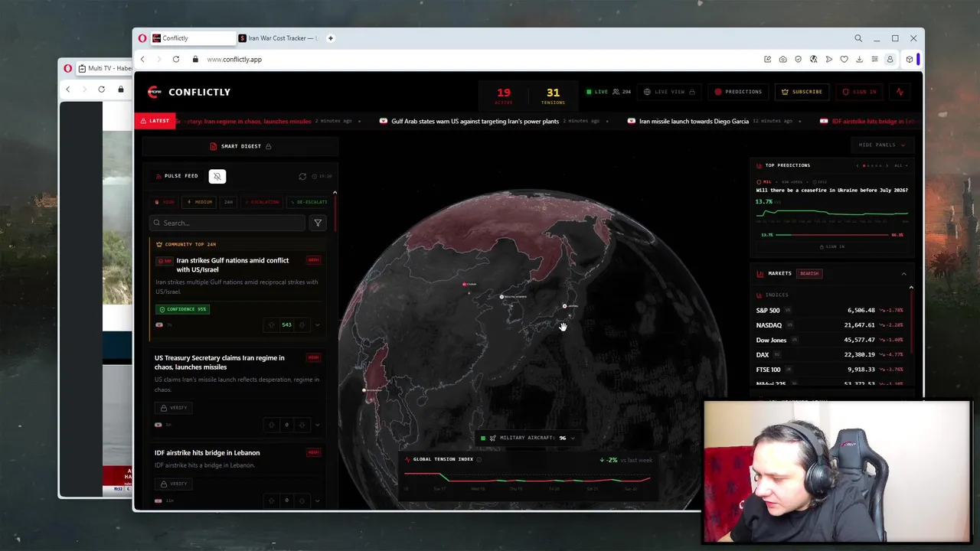
Task: Click the Sign In button in header
Action: (859, 92)
